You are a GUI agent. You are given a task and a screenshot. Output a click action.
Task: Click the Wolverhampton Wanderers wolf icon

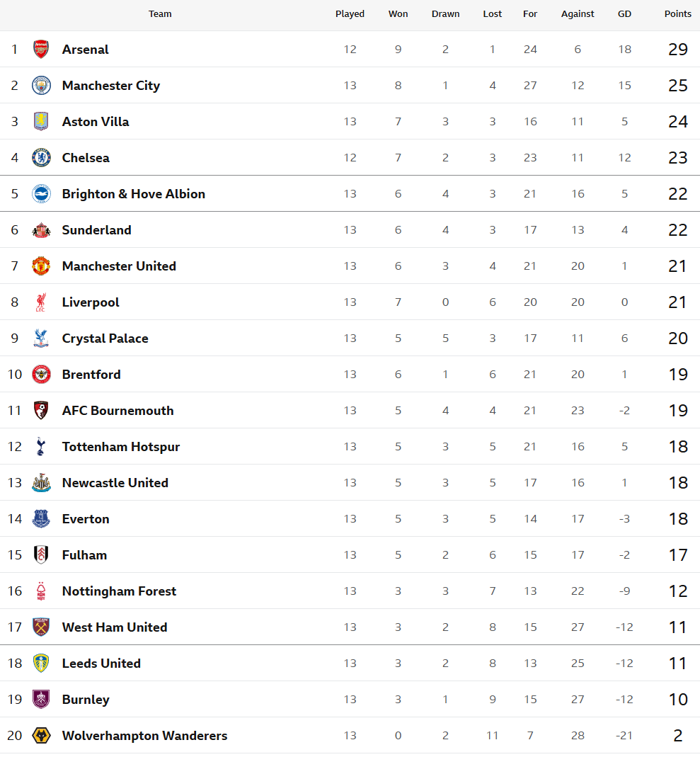tap(41, 736)
